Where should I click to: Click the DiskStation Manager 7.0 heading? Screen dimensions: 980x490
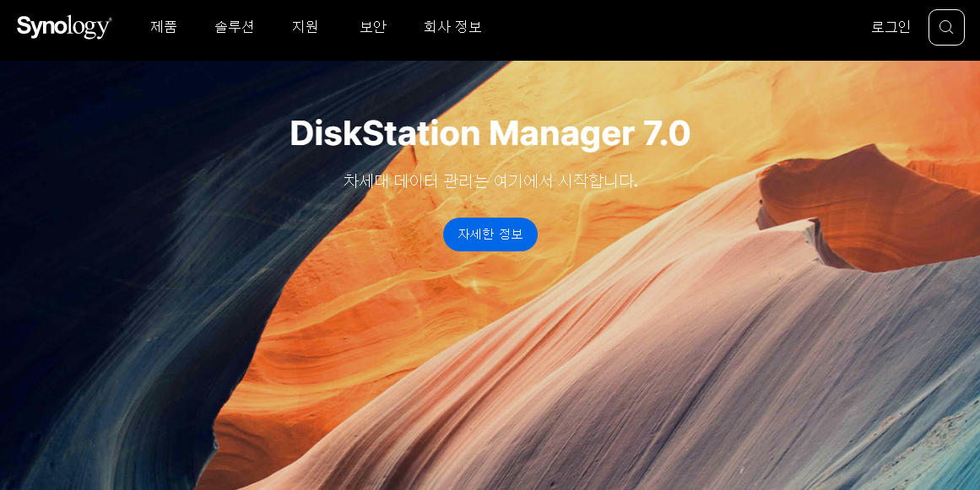tap(490, 133)
